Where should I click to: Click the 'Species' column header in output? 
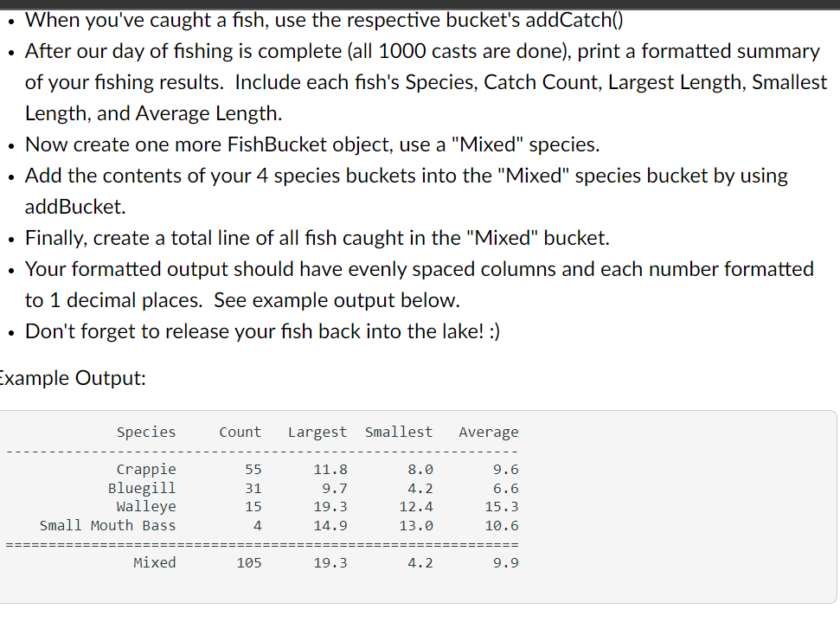[x=146, y=432]
